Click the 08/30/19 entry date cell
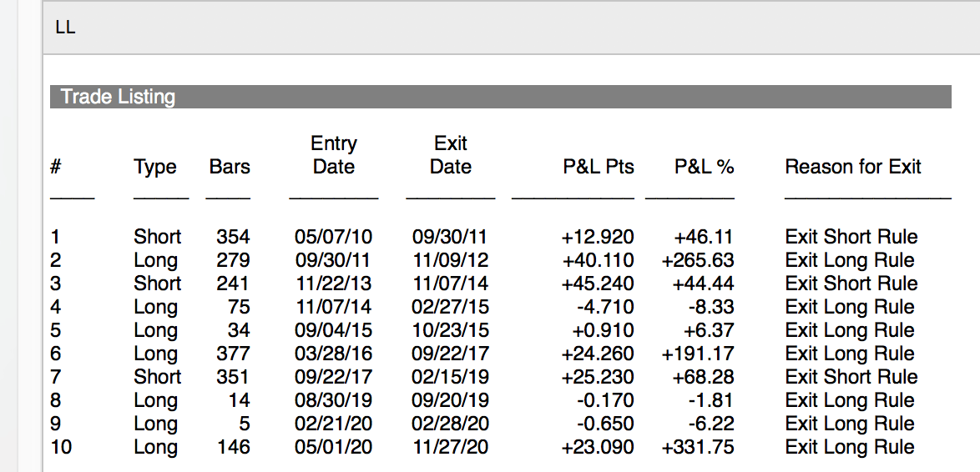Viewport: 980px width, 472px height. coord(334,400)
